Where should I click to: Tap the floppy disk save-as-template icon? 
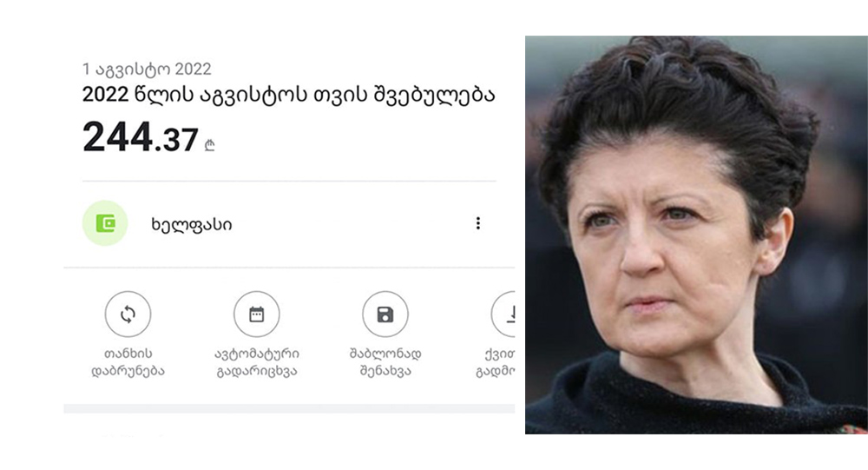click(x=385, y=314)
